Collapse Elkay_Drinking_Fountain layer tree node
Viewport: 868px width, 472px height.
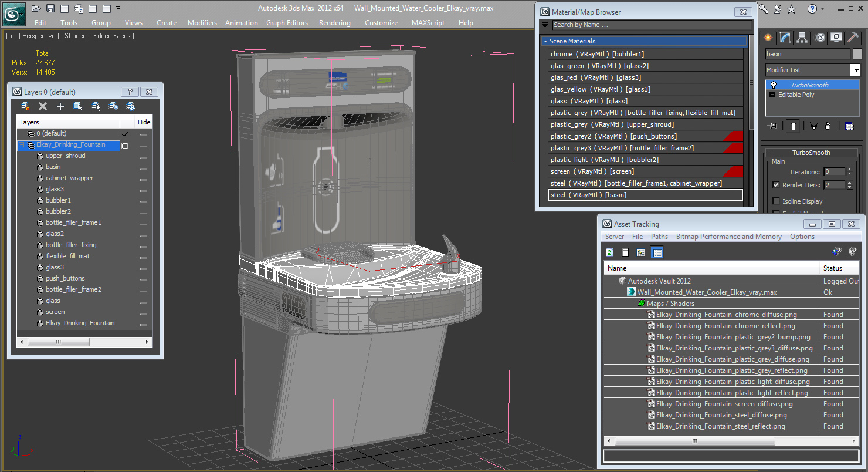(22, 145)
